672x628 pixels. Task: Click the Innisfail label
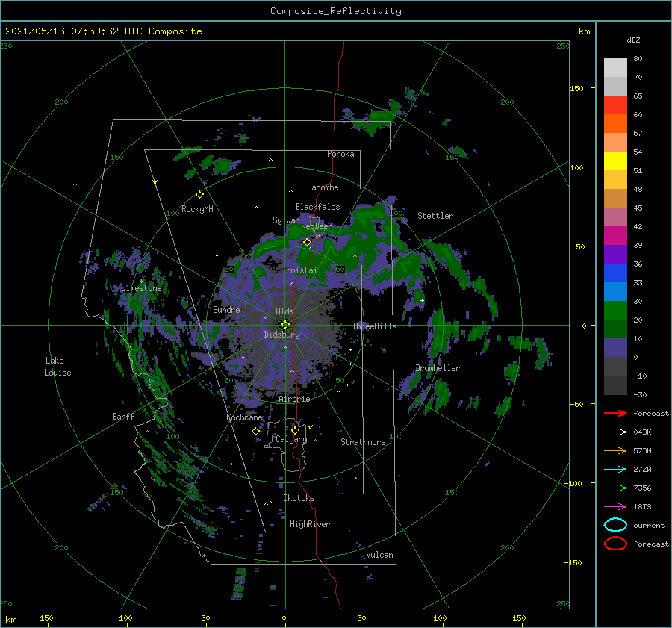[x=302, y=270]
